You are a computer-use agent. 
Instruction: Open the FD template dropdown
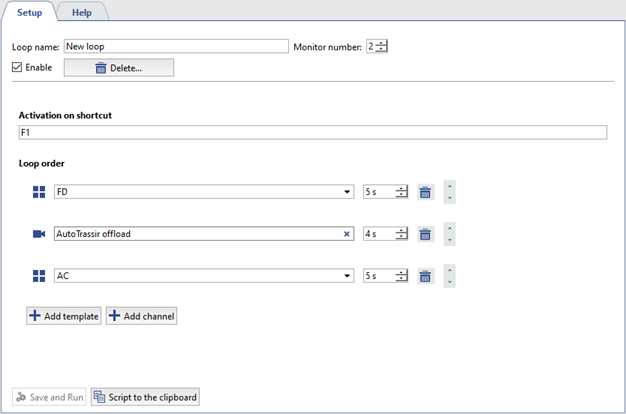pos(347,192)
